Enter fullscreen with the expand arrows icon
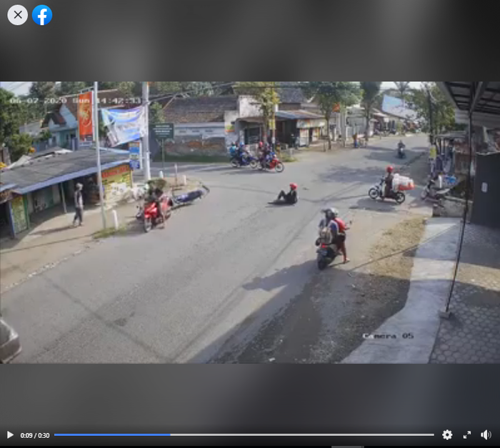 [x=467, y=434]
